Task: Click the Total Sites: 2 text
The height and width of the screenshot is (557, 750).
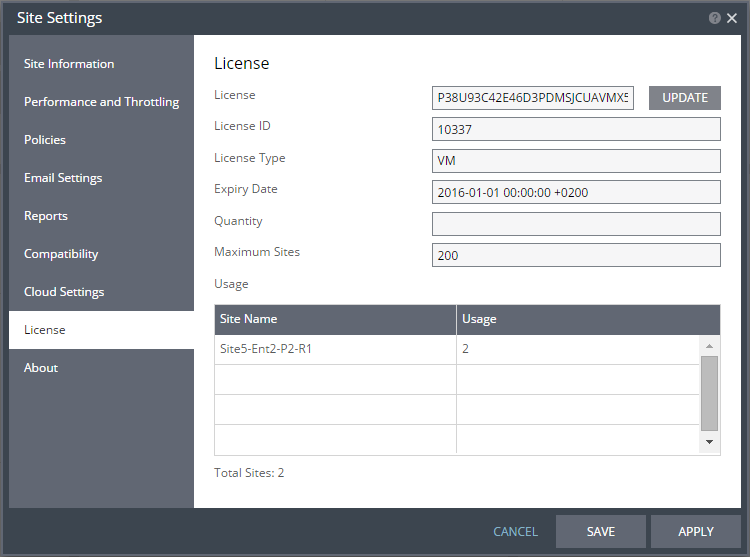Action: (x=249, y=473)
